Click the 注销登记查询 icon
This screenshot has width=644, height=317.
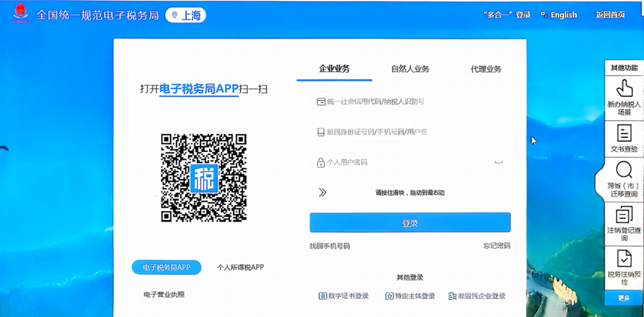pyautogui.click(x=624, y=215)
